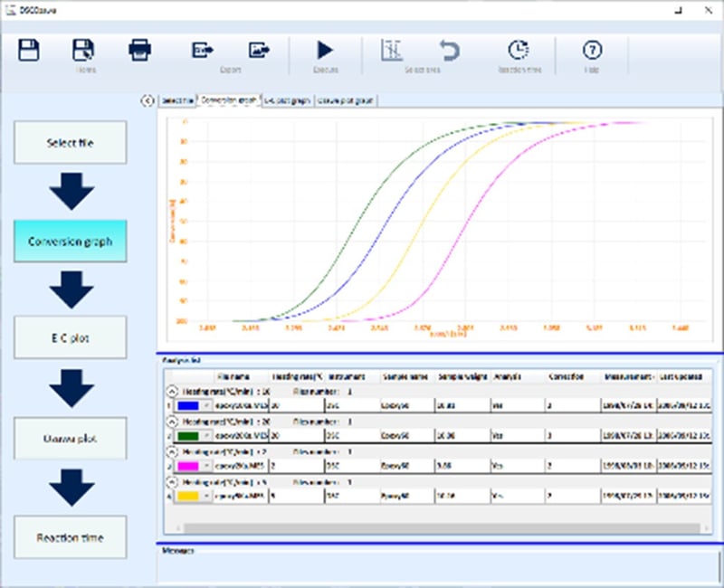The width and height of the screenshot is (724, 588).
Task: Click the first Save floppy disk icon
Action: 29,50
